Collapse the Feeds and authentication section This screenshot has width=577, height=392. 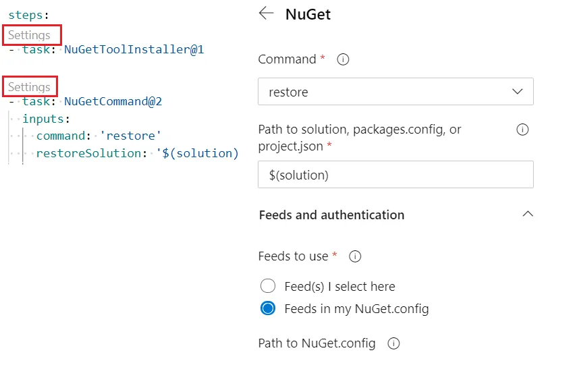(x=528, y=215)
